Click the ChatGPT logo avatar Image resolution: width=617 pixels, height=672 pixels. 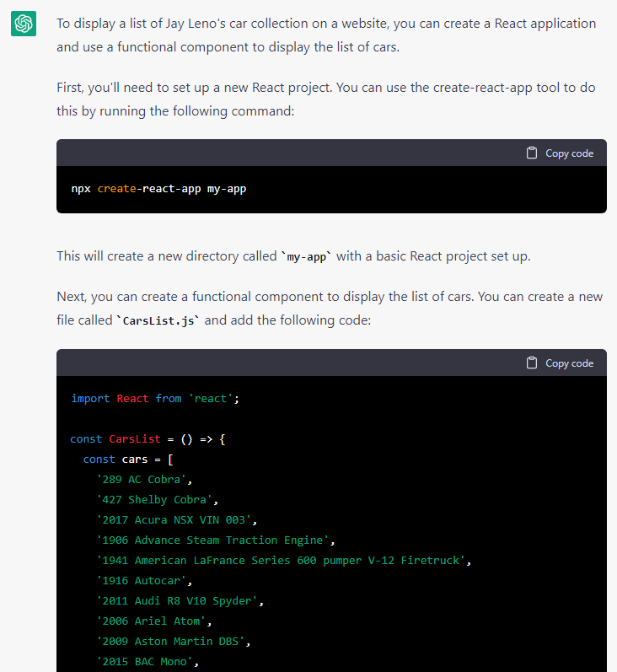pos(24,24)
